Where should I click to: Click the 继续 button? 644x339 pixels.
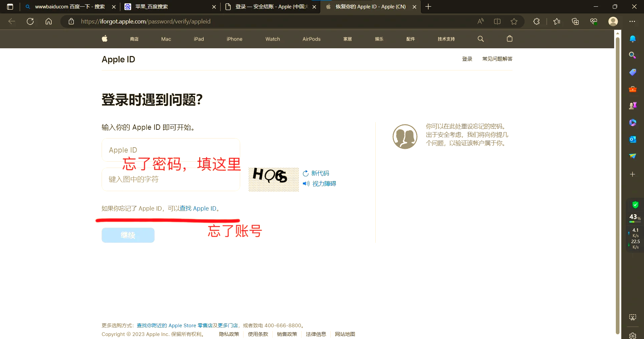click(x=128, y=235)
